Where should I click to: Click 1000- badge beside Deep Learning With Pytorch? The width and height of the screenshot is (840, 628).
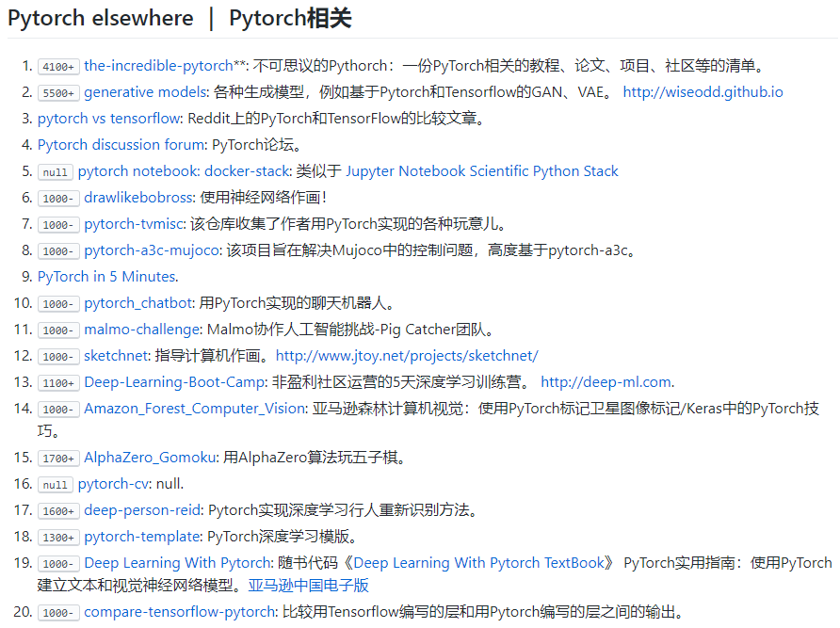pyautogui.click(x=58, y=563)
